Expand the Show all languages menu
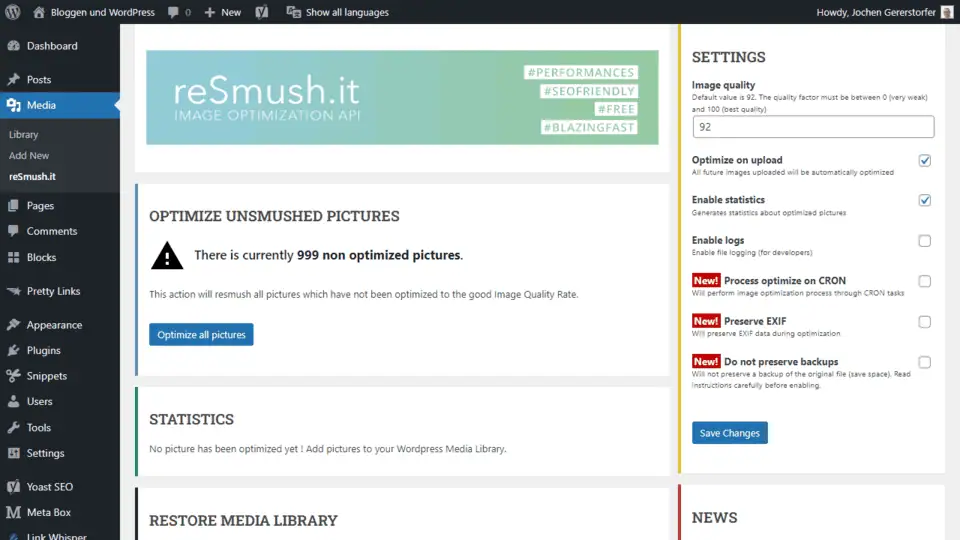The image size is (960, 540). coord(337,12)
